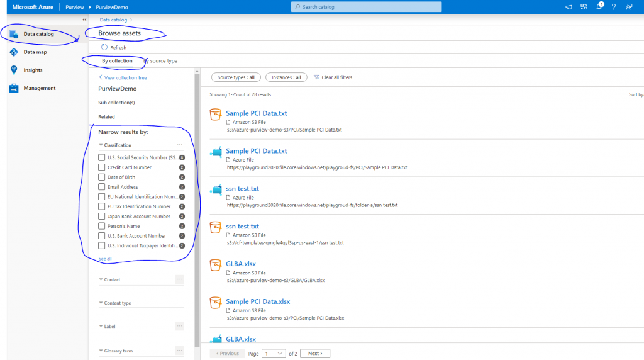Check Credit Card Number classification
This screenshot has width=644, height=360.
tap(101, 167)
